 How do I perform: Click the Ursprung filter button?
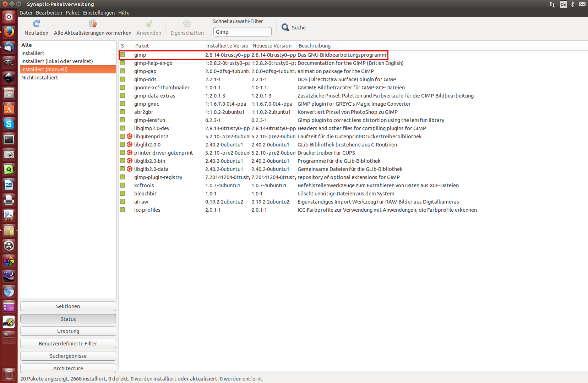(68, 331)
